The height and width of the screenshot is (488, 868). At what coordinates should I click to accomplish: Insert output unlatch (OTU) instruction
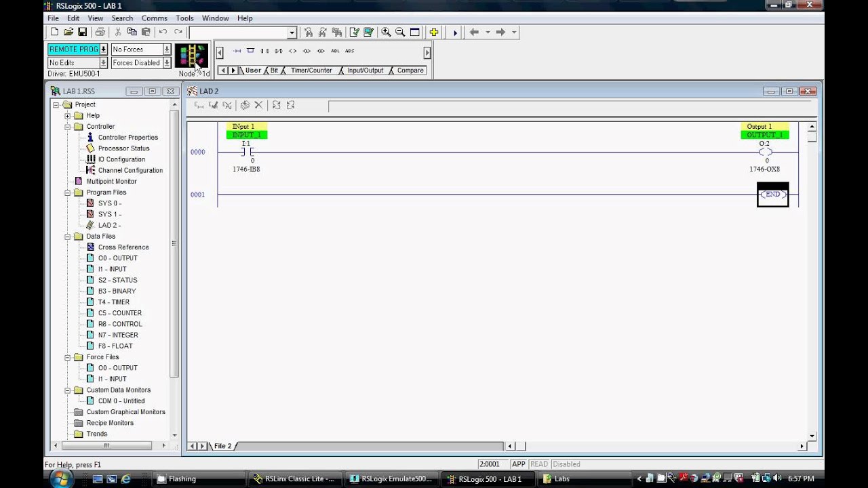click(321, 51)
